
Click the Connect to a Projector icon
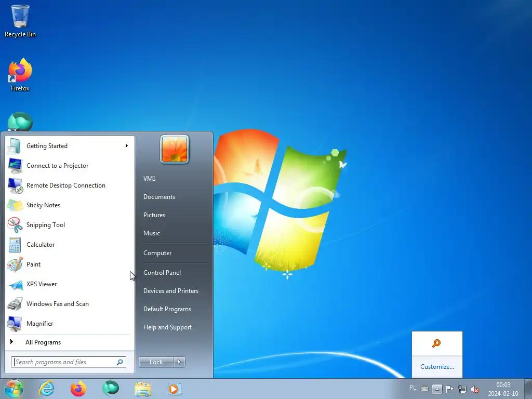point(15,166)
